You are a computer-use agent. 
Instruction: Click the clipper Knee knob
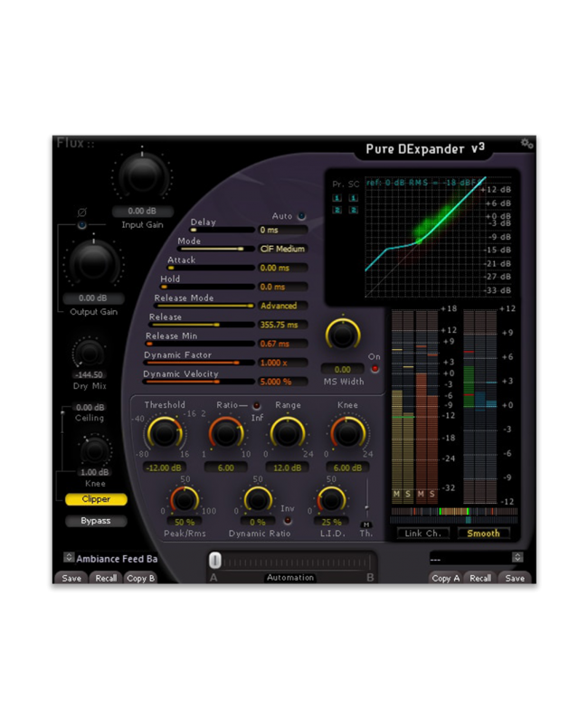click(94, 451)
